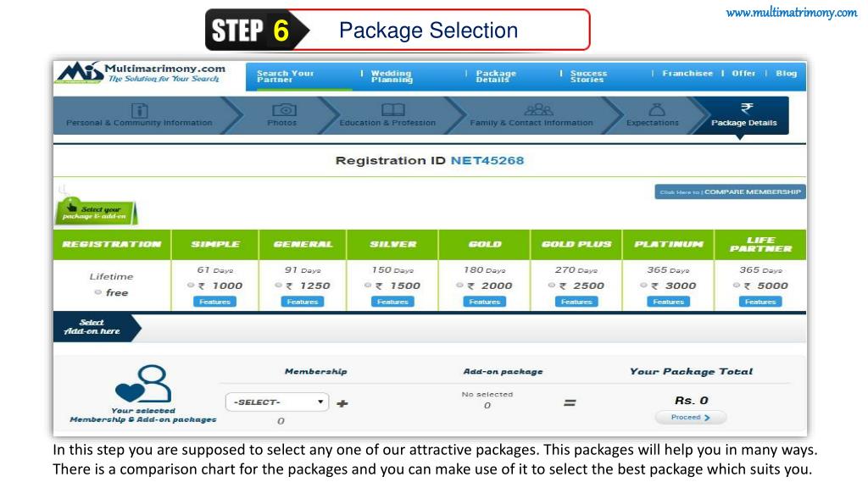The width and height of the screenshot is (868, 488).
Task: Go to the Photos step tab
Action: (x=281, y=115)
